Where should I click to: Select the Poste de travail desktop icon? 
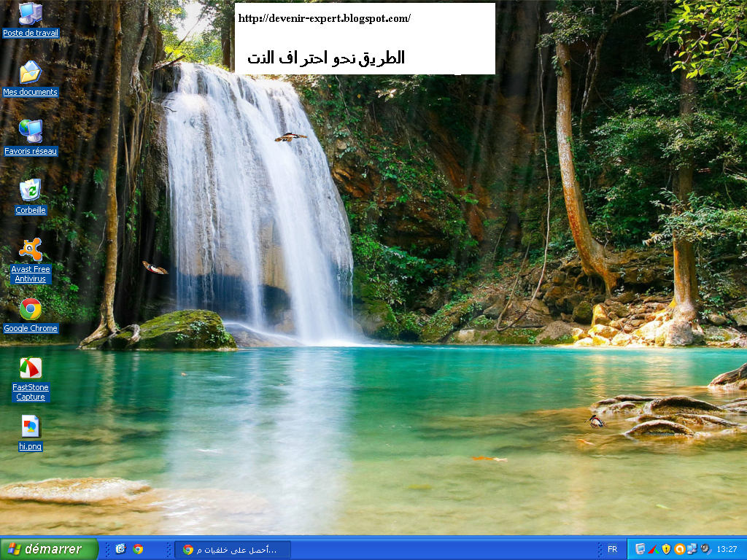click(31, 19)
